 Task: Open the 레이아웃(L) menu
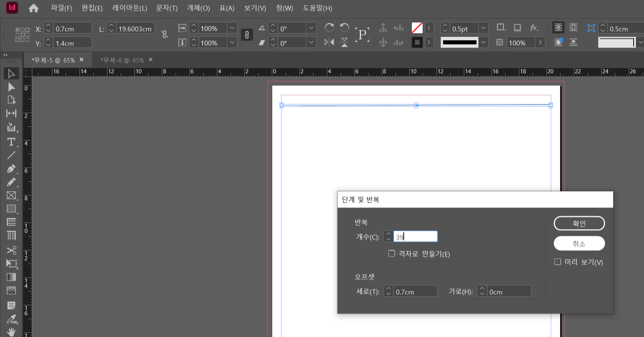[130, 8]
